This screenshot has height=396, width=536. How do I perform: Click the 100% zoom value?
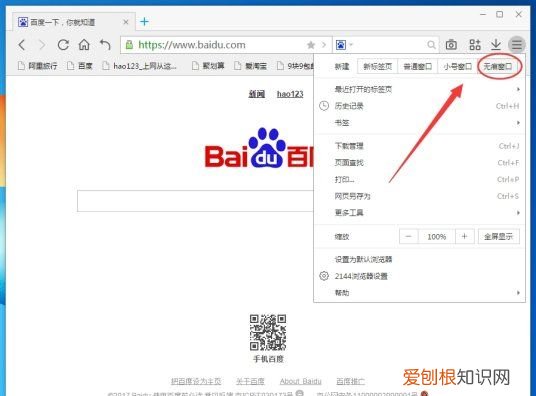click(x=437, y=236)
